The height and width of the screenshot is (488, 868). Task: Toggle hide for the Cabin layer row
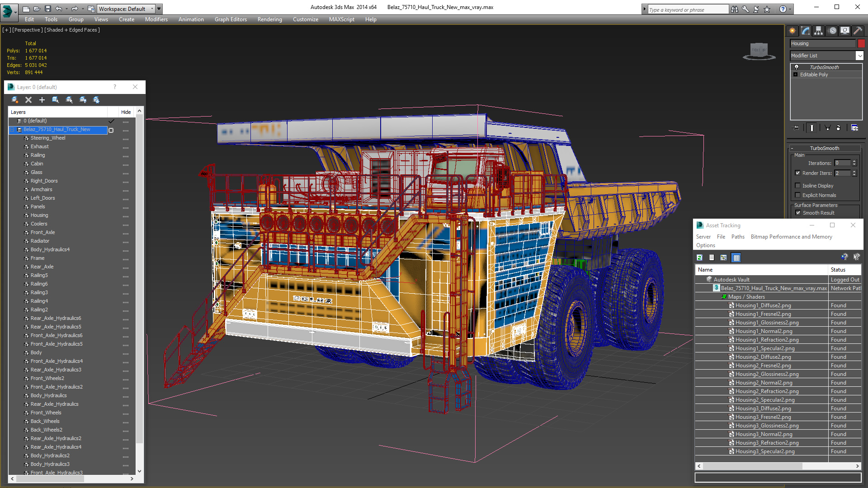[x=126, y=164]
